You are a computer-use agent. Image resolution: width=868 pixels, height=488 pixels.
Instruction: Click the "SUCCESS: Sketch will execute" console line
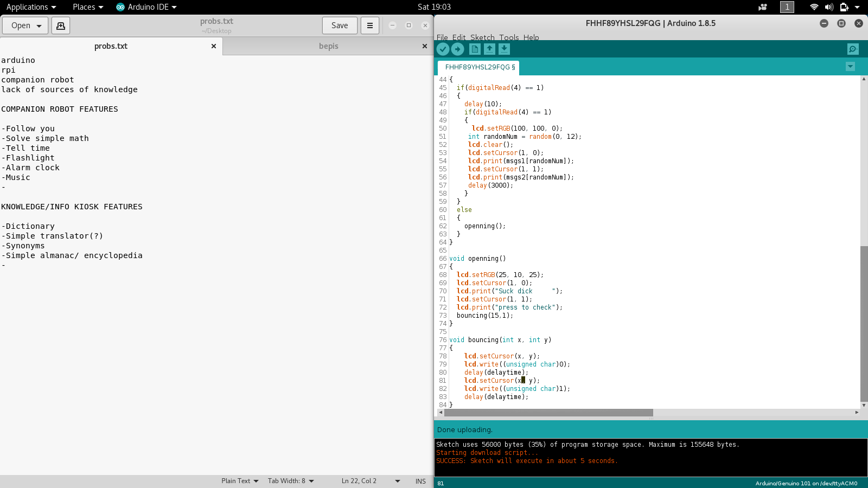527,461
